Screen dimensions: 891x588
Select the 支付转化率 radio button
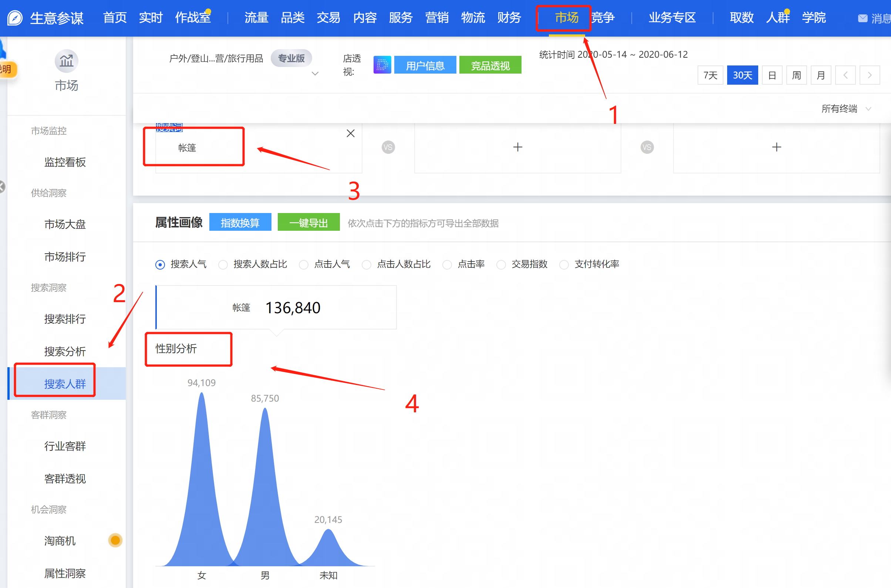[564, 265]
